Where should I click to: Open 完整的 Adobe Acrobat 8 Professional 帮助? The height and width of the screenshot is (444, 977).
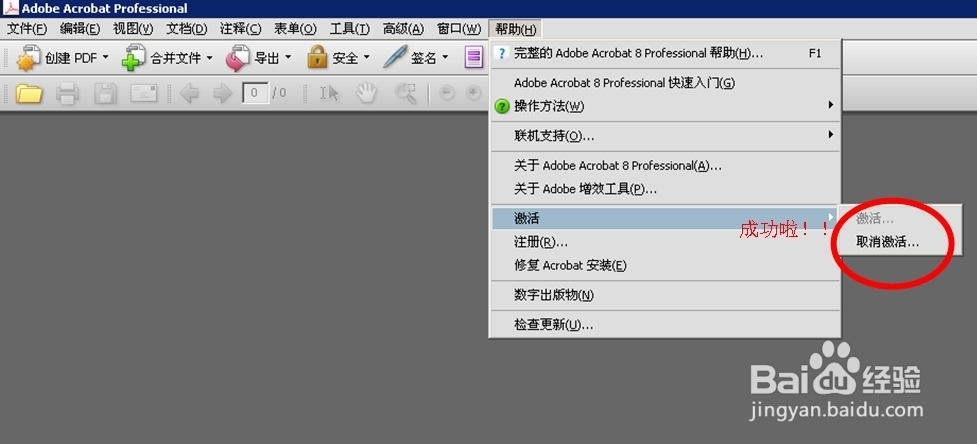665,54
